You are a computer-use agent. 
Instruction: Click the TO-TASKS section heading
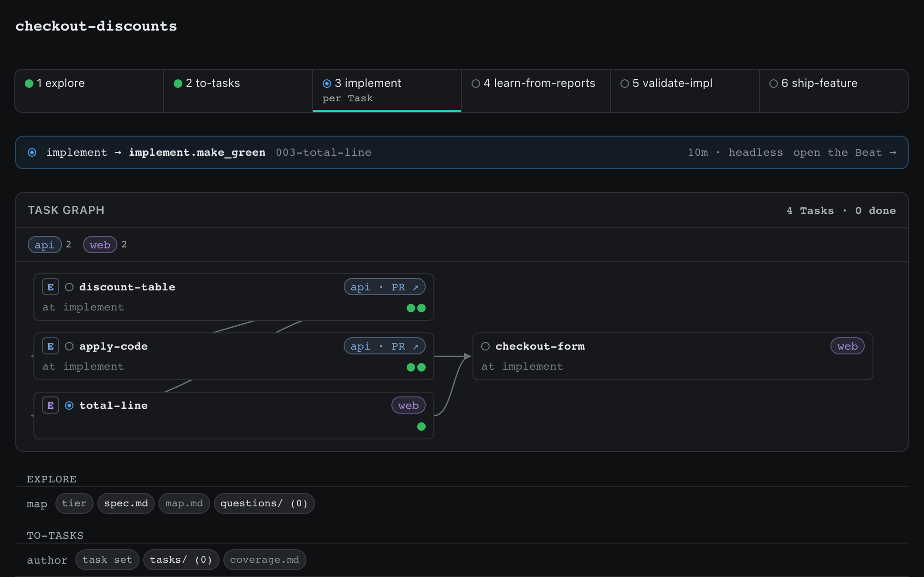[x=55, y=535]
